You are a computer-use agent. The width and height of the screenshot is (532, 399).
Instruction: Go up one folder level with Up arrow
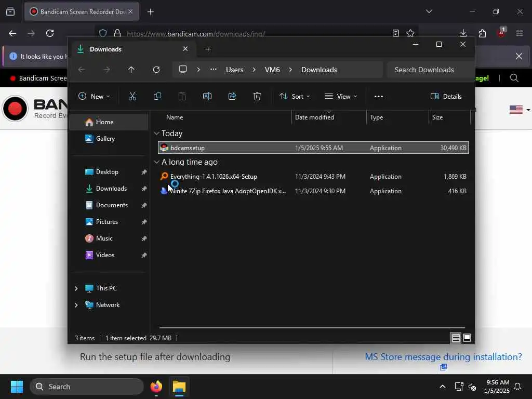pyautogui.click(x=131, y=70)
